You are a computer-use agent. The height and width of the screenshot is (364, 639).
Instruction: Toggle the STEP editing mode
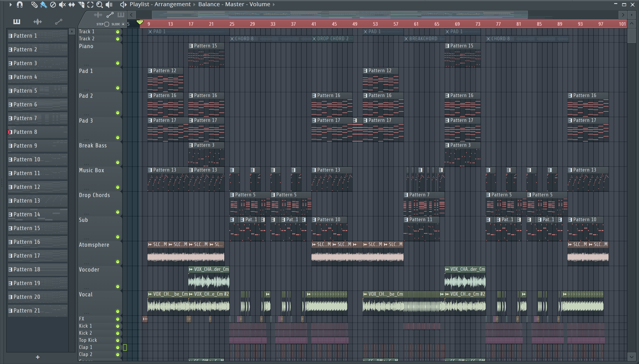(x=106, y=24)
